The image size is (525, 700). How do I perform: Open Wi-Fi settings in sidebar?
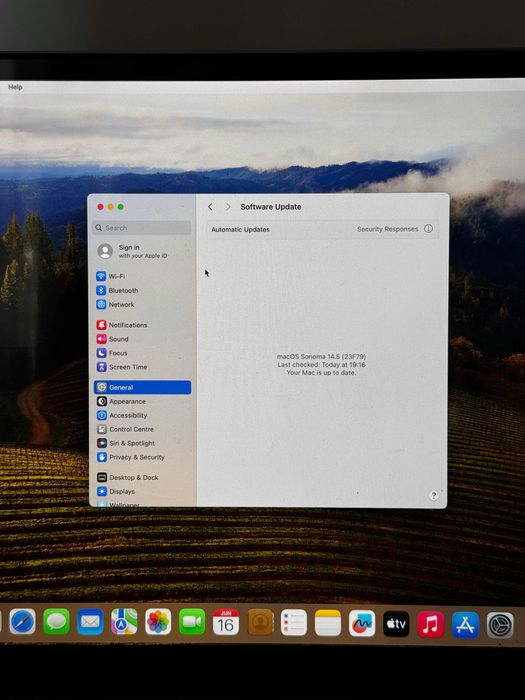(x=110, y=276)
